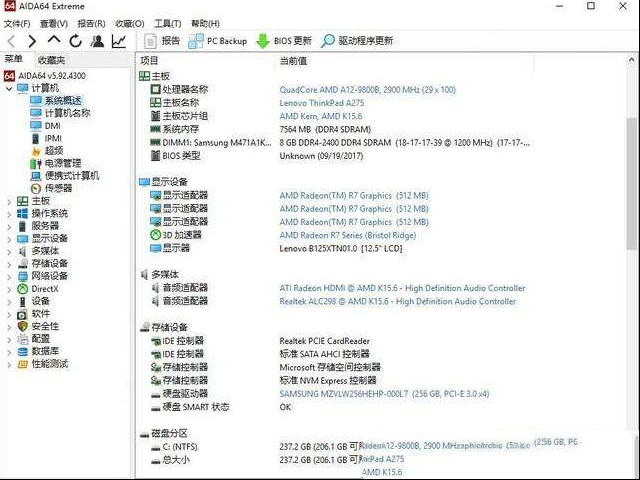Click the 安全性 shield icon
The height and width of the screenshot is (480, 640).
23,327
